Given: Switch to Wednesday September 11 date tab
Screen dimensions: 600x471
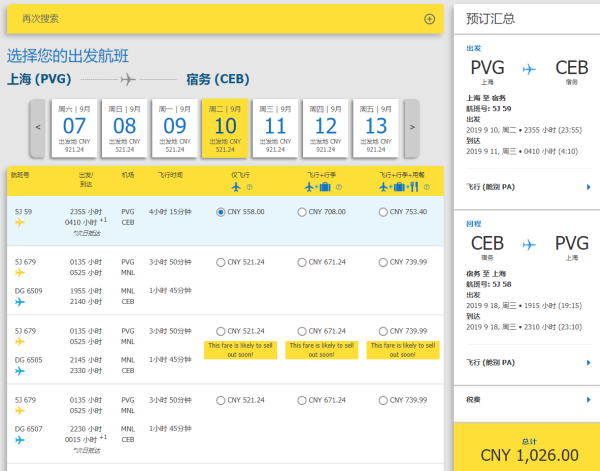Looking at the screenshot, I should pos(276,129).
